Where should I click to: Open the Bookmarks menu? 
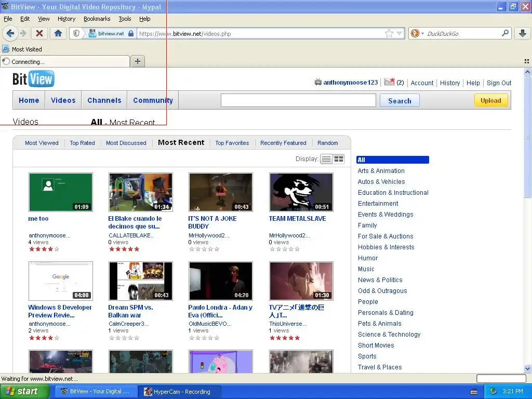97,19
